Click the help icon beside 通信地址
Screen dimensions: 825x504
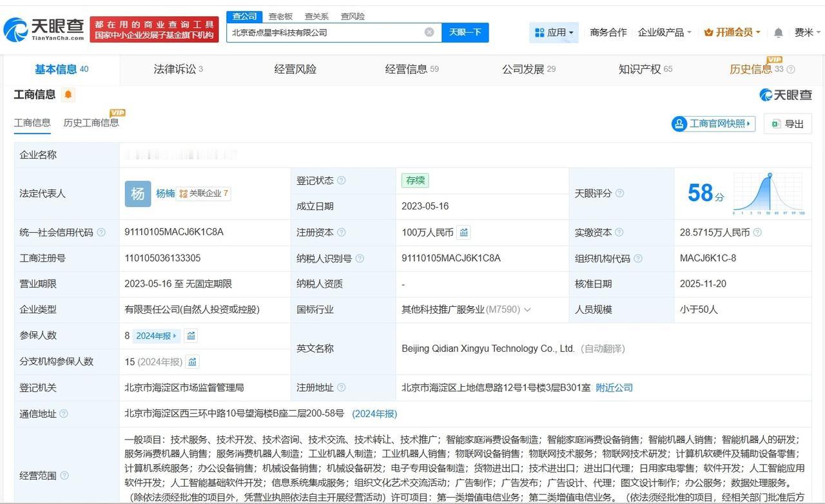[x=63, y=414]
